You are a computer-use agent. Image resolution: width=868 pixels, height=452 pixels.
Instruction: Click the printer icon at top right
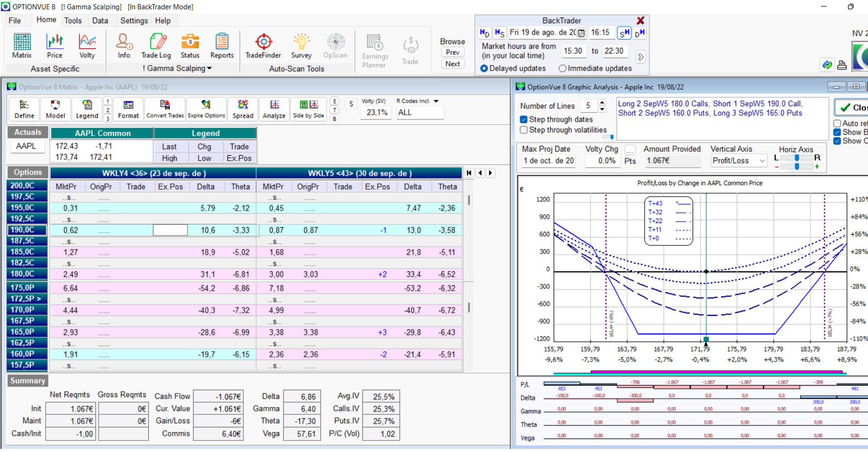click(842, 65)
